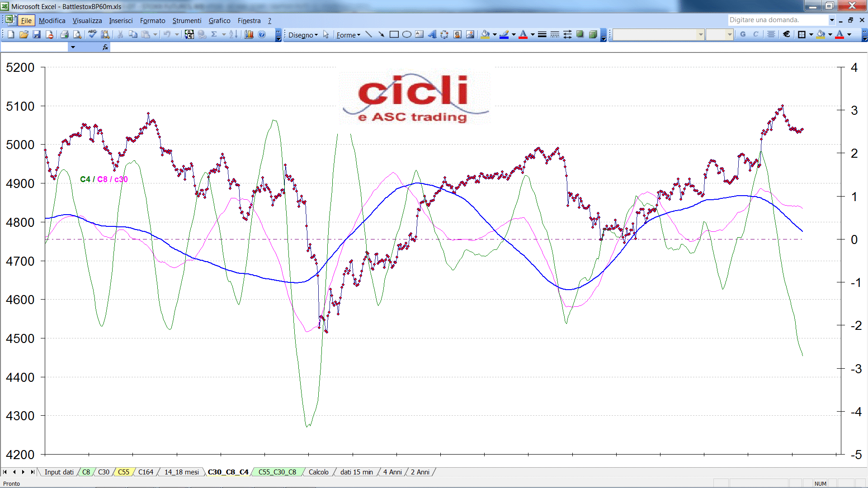
Task: Open the Chart Wizard icon
Action: point(249,34)
